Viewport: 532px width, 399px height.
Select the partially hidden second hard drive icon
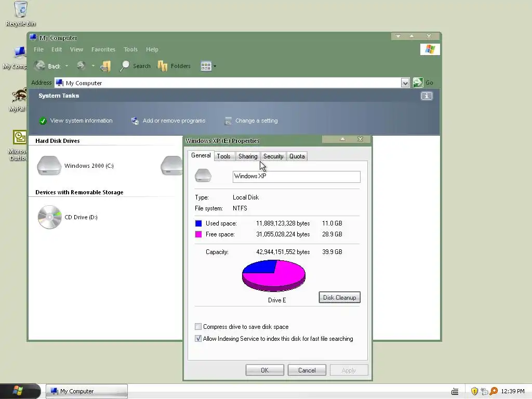171,166
